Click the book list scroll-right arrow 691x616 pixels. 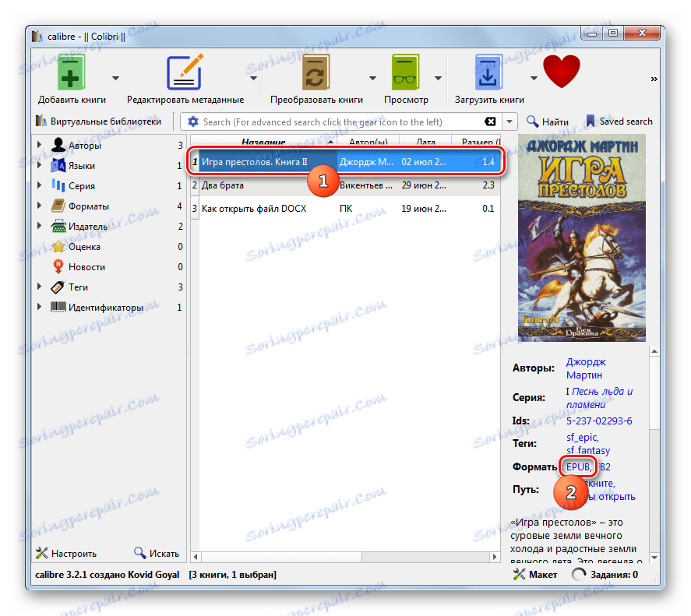(495, 557)
